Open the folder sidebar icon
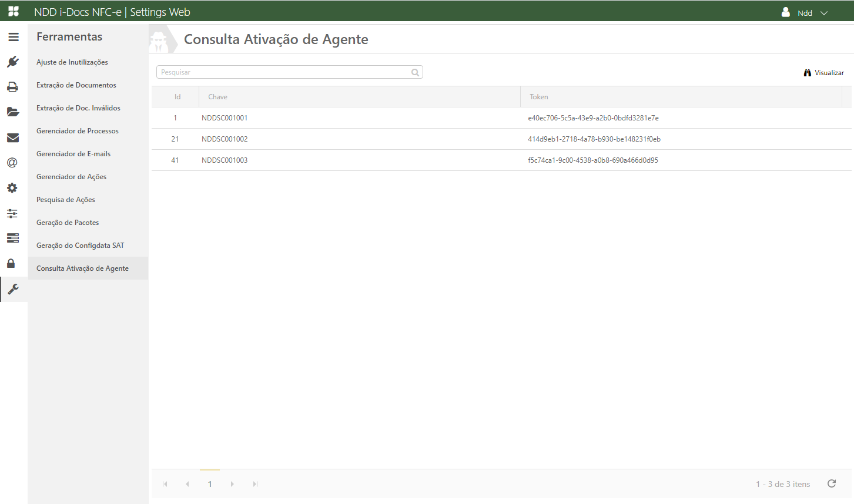Viewport: 854px width, 504px height. click(x=13, y=112)
